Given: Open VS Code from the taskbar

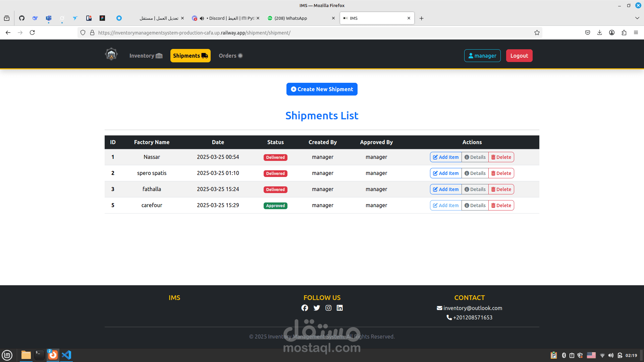Looking at the screenshot, I should (x=66, y=355).
